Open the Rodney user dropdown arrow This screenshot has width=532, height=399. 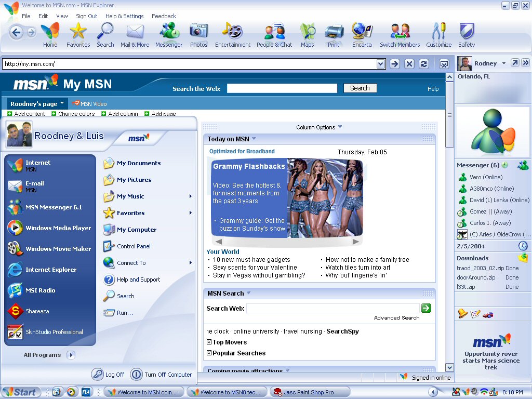[504, 63]
